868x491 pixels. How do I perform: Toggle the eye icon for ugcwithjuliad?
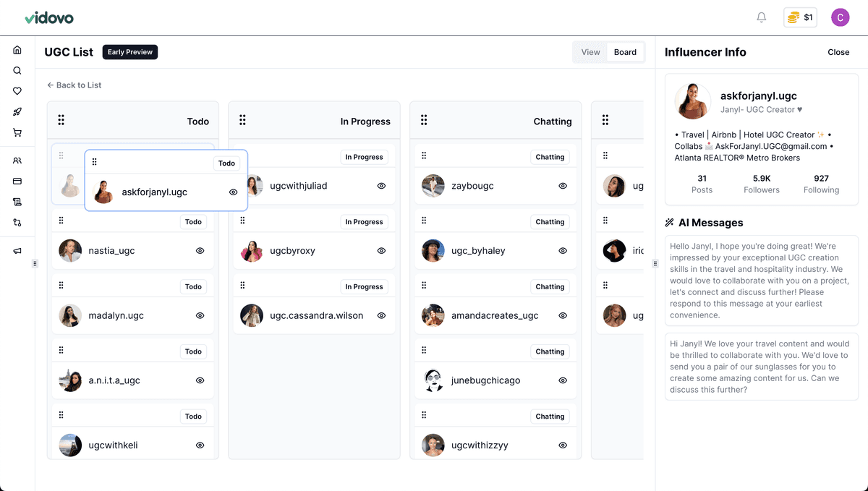coord(381,185)
